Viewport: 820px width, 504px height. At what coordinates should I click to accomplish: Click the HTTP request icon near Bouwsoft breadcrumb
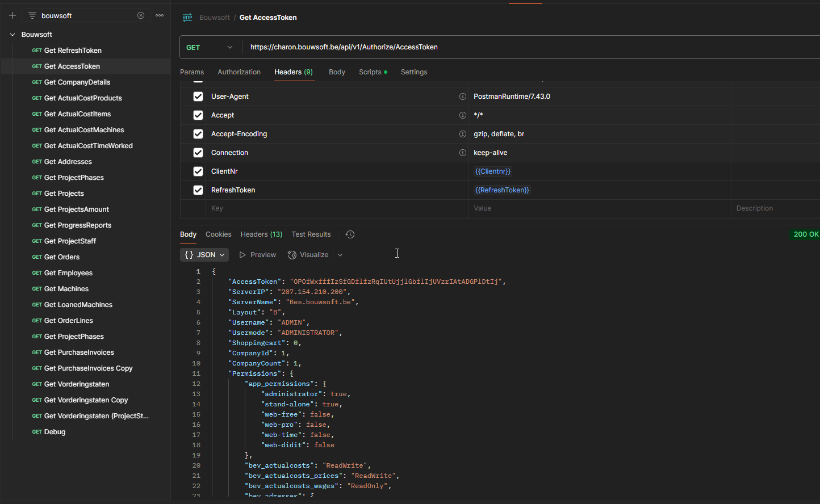(x=187, y=18)
